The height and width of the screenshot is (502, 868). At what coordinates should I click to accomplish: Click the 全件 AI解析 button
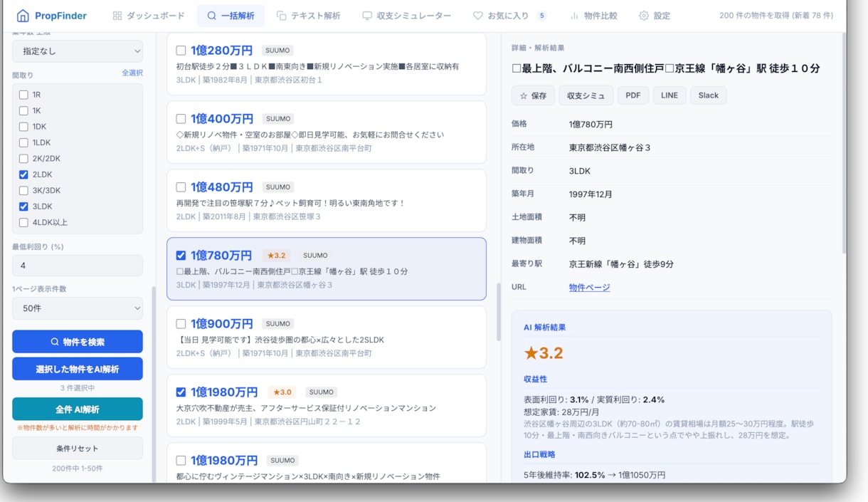click(x=78, y=409)
